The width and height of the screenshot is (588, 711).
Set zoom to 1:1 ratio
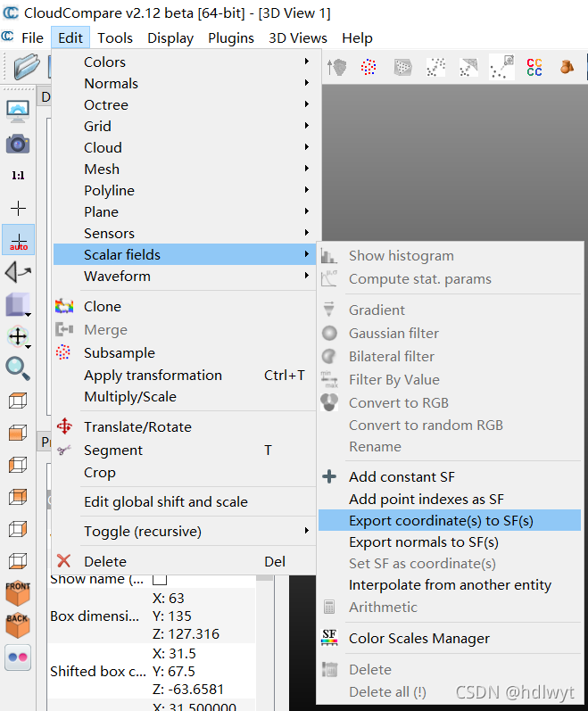[18, 176]
